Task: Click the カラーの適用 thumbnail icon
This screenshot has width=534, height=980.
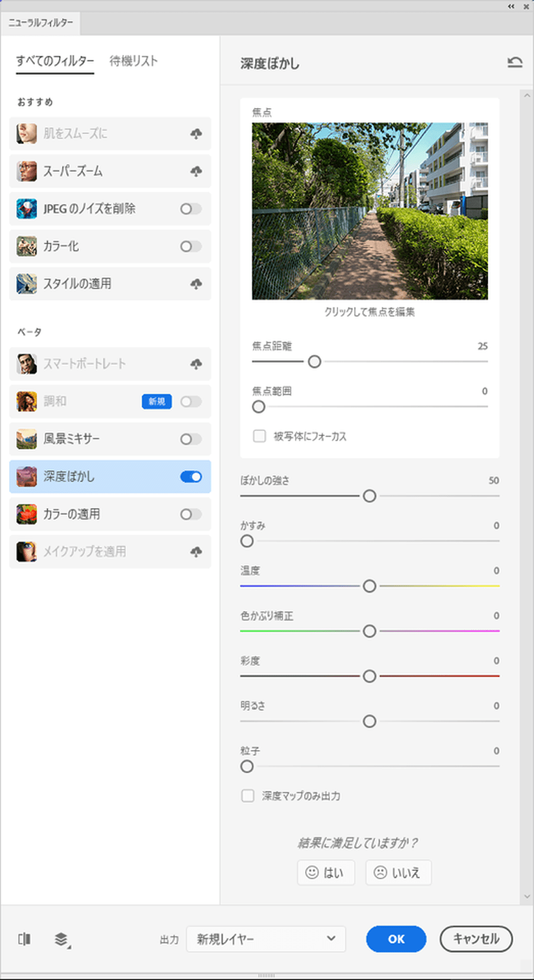Action: [x=27, y=514]
